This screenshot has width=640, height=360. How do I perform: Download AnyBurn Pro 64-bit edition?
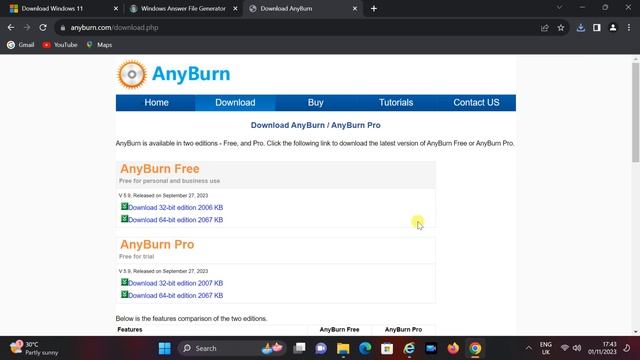176,295
